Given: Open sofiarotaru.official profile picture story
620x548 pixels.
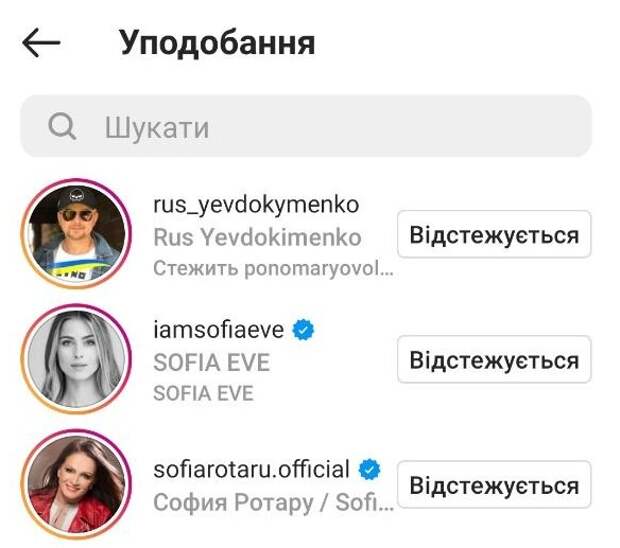Looking at the screenshot, I should pyautogui.click(x=76, y=484).
